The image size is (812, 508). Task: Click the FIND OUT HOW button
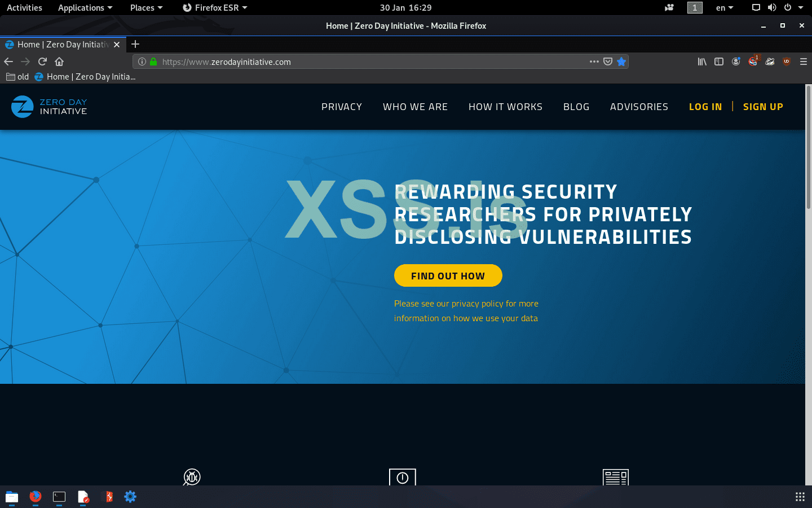click(448, 275)
